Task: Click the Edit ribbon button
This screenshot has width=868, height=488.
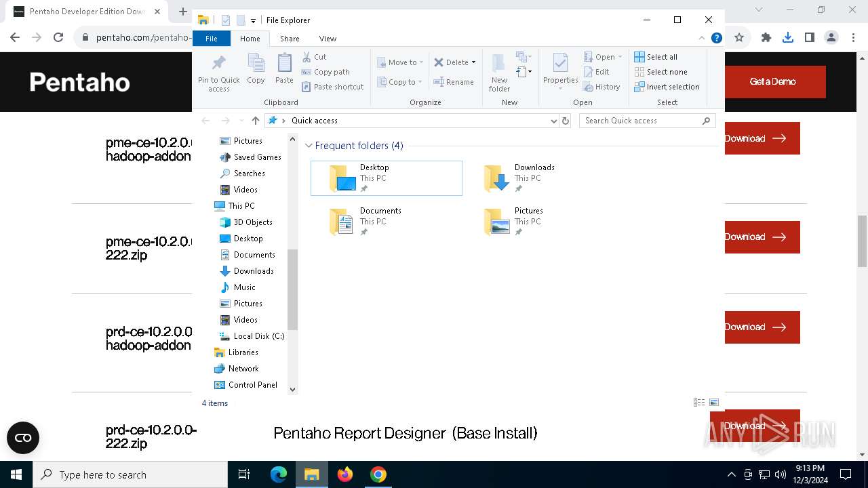Action: tap(597, 72)
